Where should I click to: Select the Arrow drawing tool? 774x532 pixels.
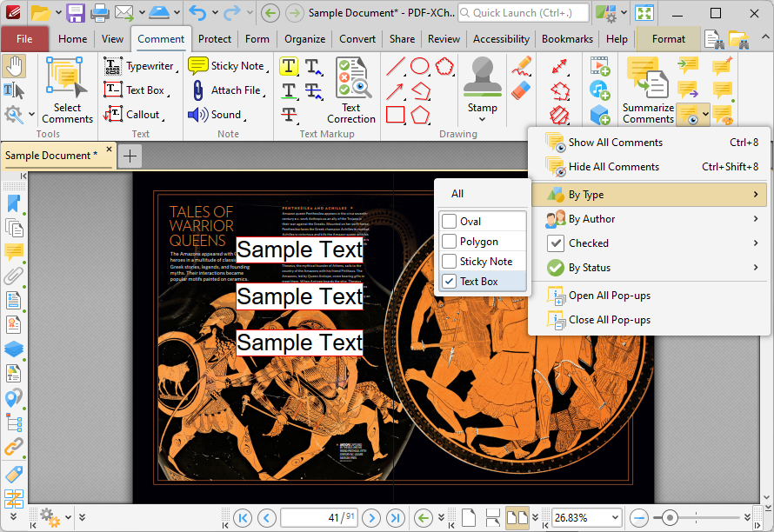click(x=396, y=90)
